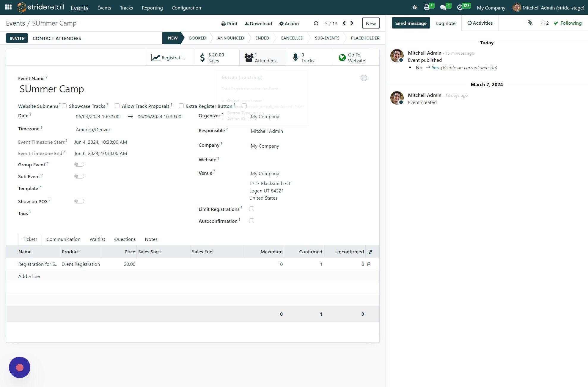Set stage to Booked in statusbar
This screenshot has width=588, height=387.
(197, 38)
